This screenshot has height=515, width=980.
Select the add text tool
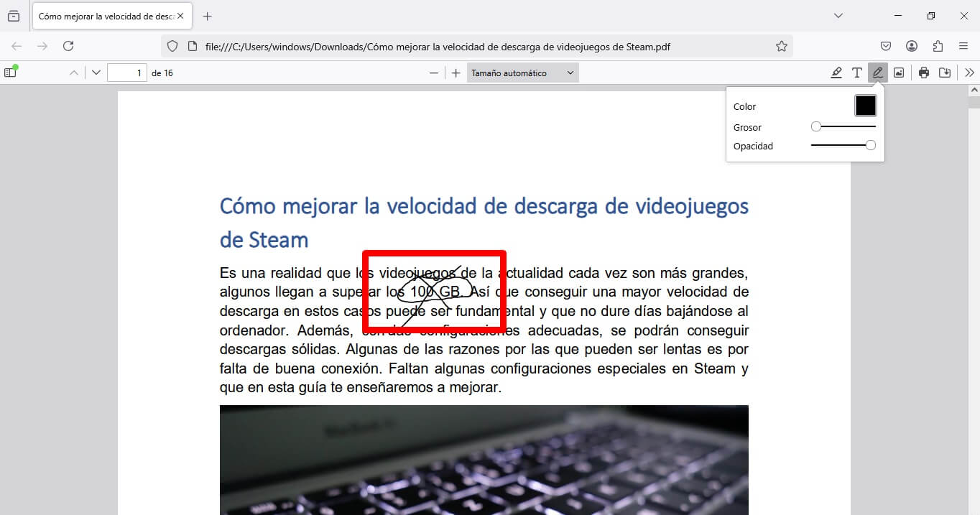857,73
